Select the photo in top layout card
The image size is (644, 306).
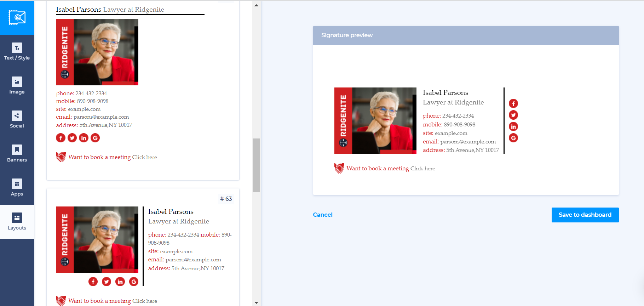click(97, 52)
